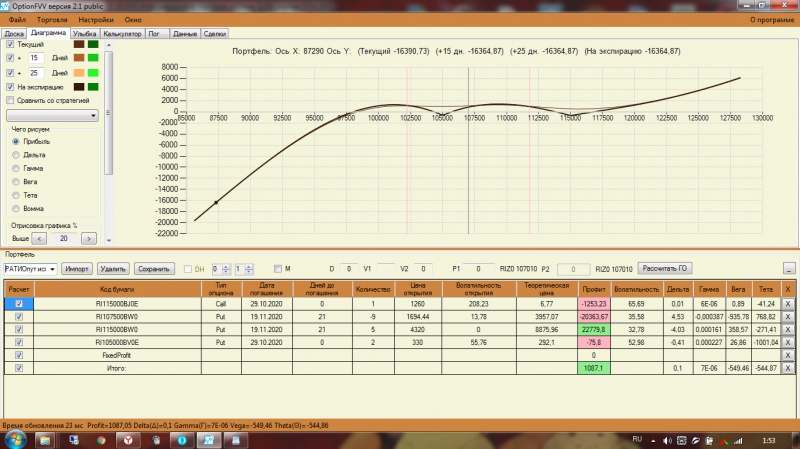Open File Explorer from the taskbar
The width and height of the screenshot is (800, 449).
(45, 440)
